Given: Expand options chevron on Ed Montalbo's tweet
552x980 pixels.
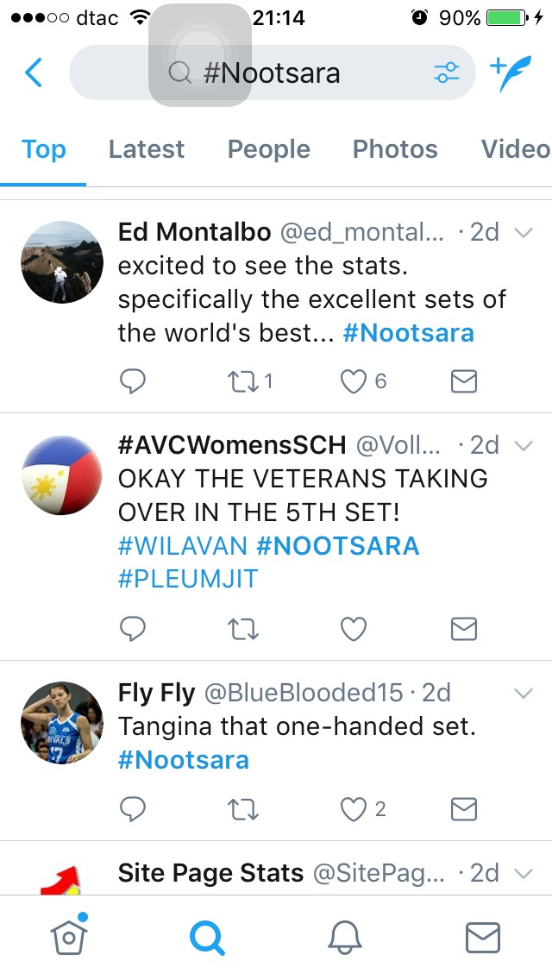Looking at the screenshot, I should coord(523,233).
